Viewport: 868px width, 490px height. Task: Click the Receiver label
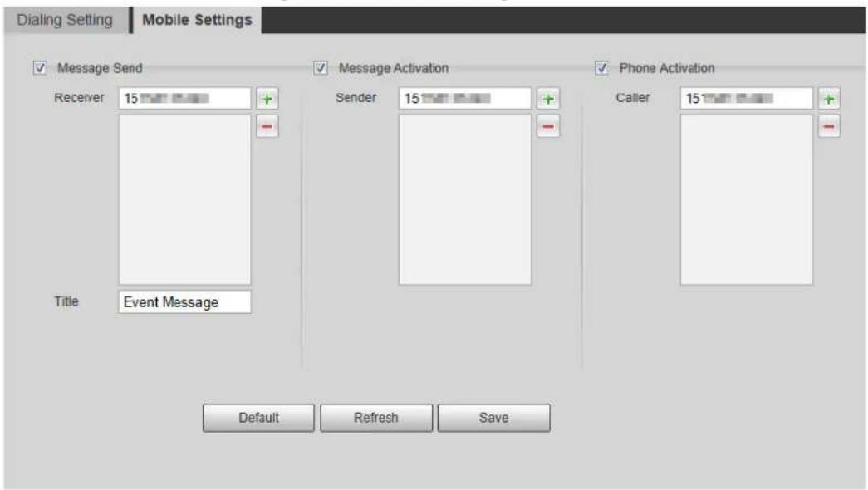pyautogui.click(x=79, y=97)
